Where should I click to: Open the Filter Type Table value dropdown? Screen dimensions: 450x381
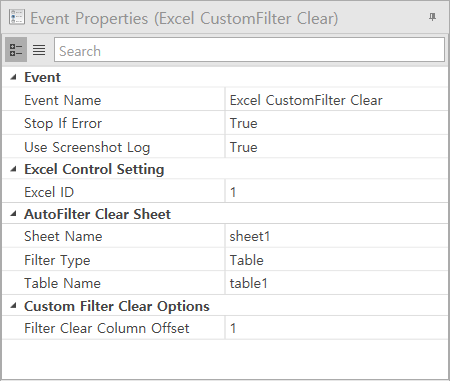click(x=336, y=260)
